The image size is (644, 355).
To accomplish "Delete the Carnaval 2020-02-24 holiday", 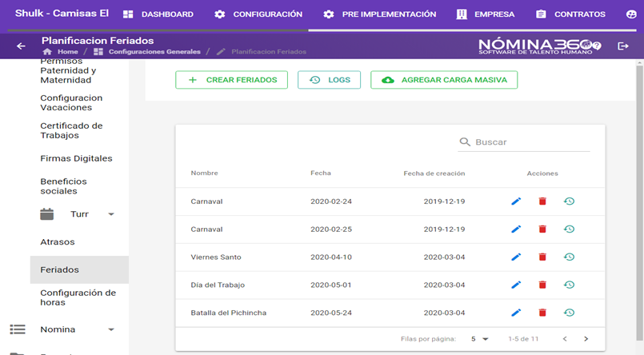I will pos(542,201).
